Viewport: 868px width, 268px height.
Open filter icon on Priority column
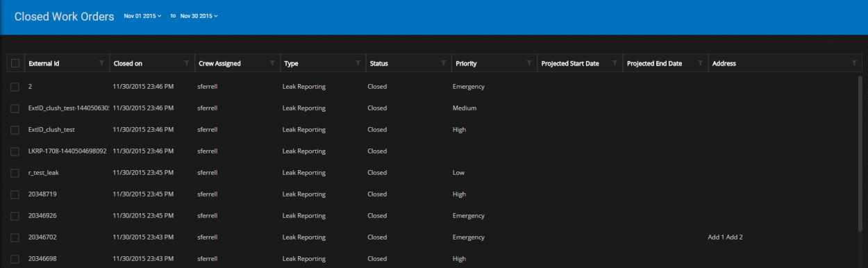528,63
